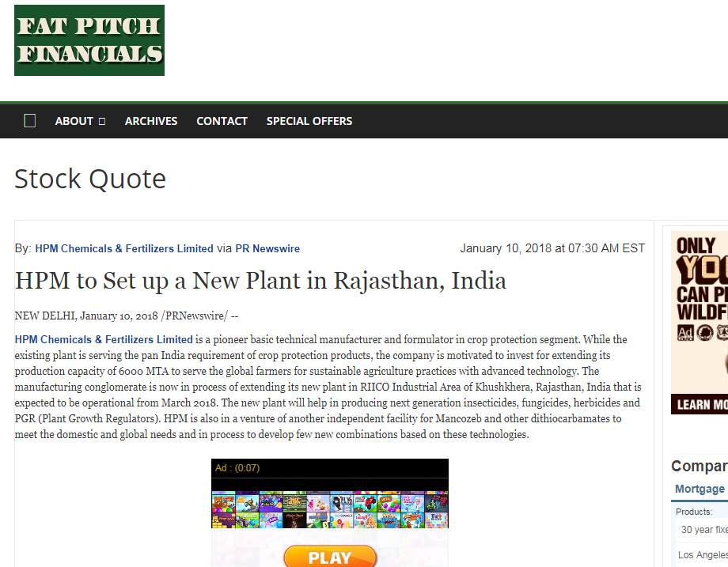Click the game thumbnails strip in ad
This screenshot has height=567, width=728.
point(330,509)
